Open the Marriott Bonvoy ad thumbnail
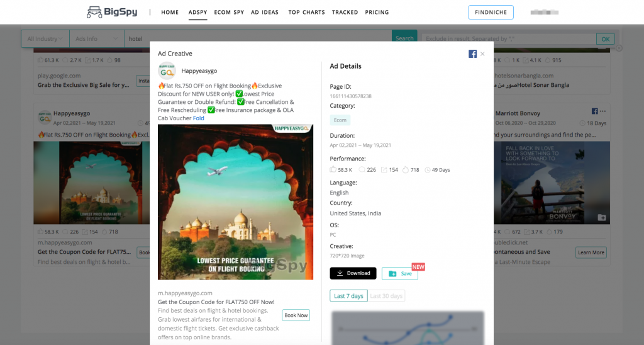 click(552, 183)
